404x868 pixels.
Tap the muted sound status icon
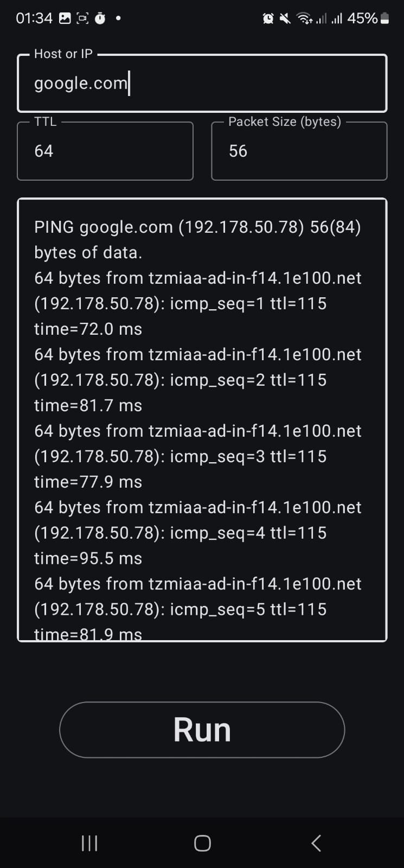coord(285,19)
